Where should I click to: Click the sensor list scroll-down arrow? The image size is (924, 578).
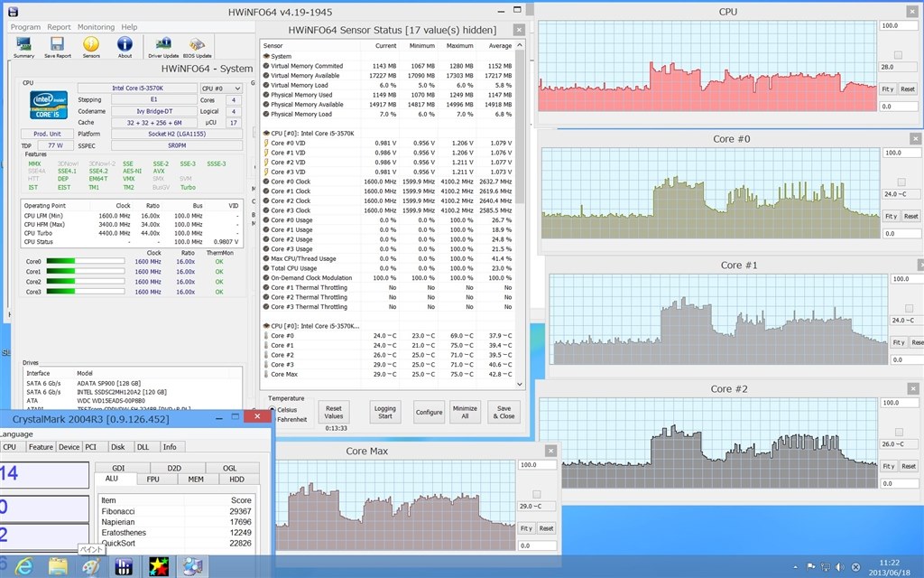[519, 384]
